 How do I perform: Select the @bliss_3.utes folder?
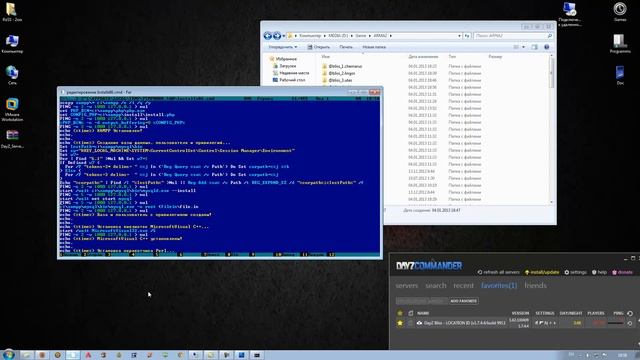(x=337, y=80)
